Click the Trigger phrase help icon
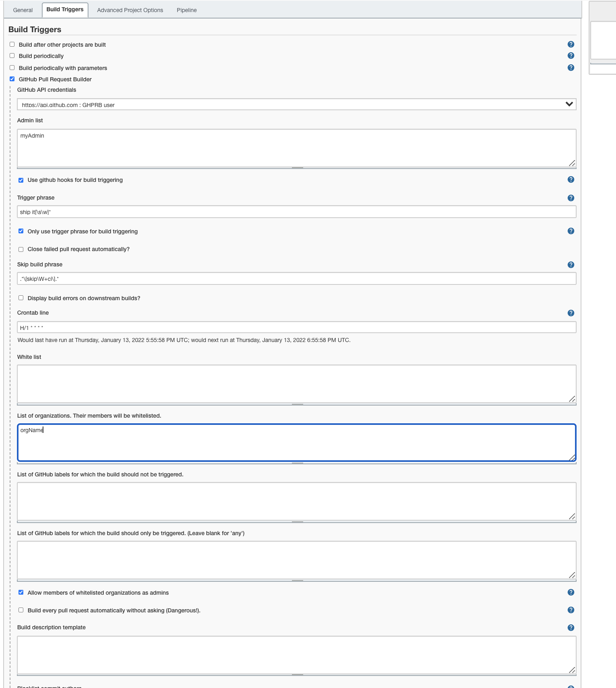Viewport: 616px width, 688px height. click(571, 198)
